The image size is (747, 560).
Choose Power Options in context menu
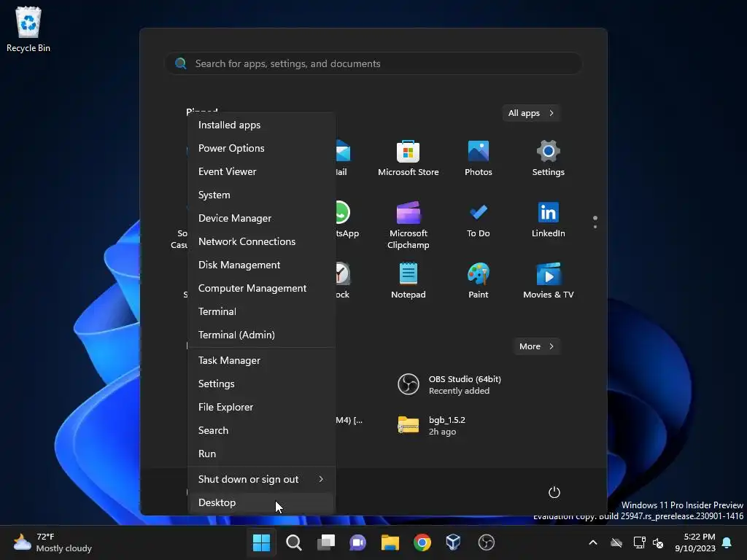click(262, 148)
